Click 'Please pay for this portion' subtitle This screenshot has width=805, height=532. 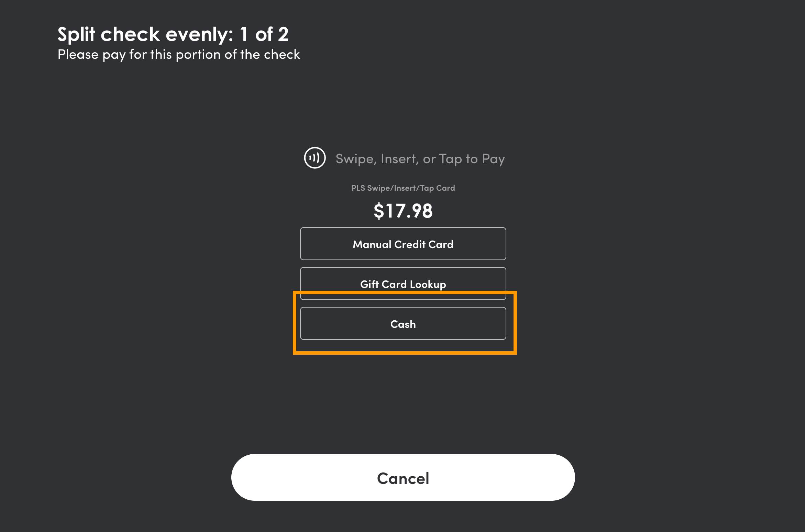pos(178,55)
